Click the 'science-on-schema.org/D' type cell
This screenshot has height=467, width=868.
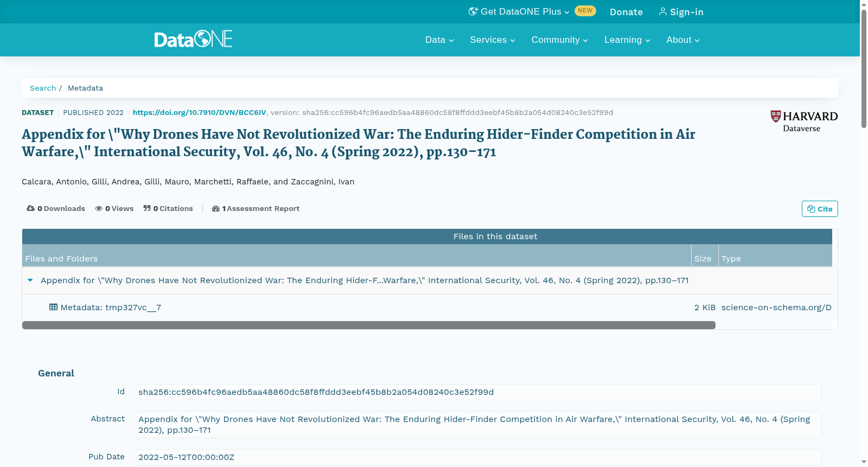coord(776,308)
